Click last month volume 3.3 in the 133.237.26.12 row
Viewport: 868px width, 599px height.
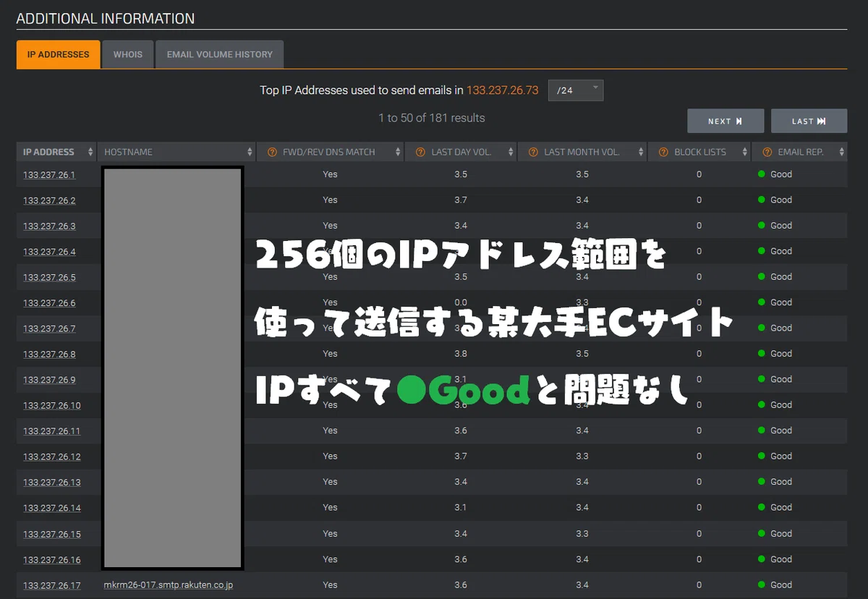[582, 456]
